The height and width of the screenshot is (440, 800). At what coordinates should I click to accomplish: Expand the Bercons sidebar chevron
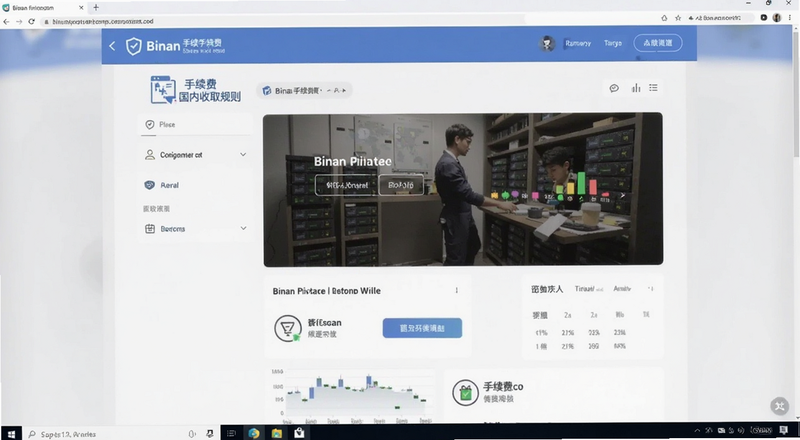click(x=243, y=229)
